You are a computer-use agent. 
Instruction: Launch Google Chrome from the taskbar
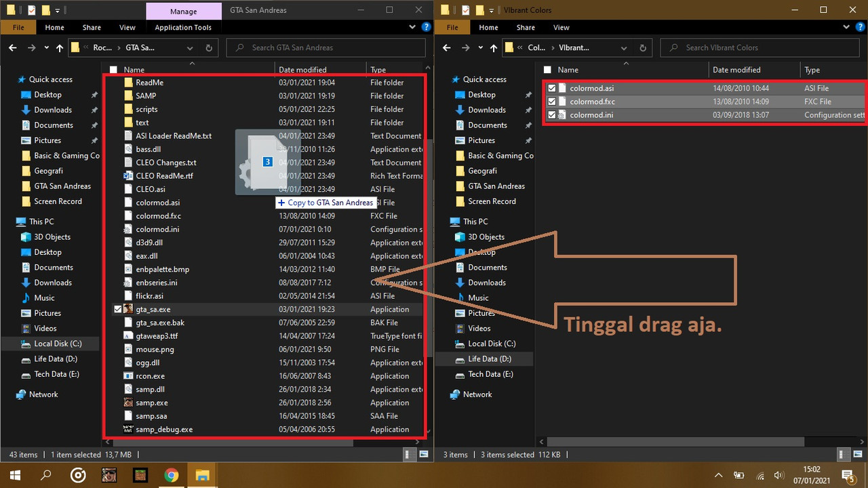click(x=171, y=474)
